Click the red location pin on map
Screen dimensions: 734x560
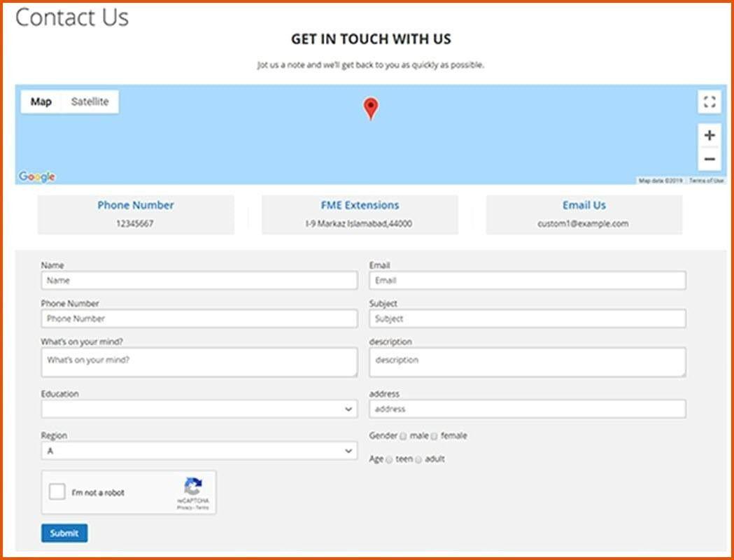click(x=370, y=108)
